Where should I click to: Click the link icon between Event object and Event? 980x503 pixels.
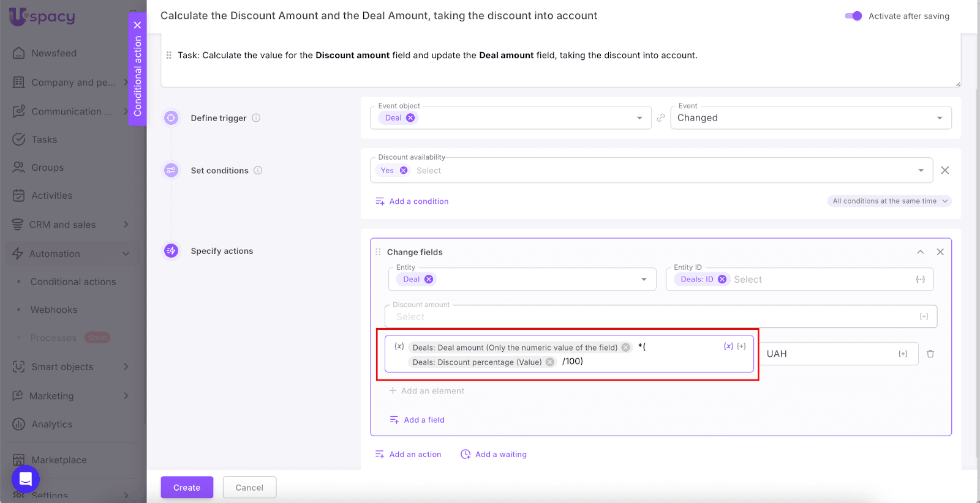pos(660,118)
